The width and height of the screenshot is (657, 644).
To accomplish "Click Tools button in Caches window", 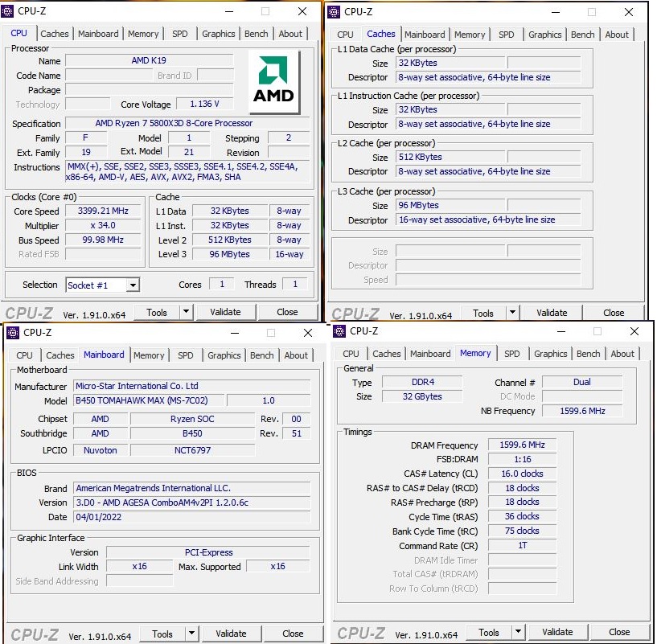I will tap(483, 313).
